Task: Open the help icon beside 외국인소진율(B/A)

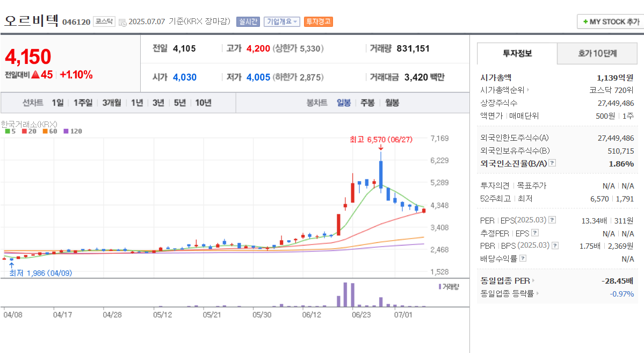Action: click(x=552, y=163)
